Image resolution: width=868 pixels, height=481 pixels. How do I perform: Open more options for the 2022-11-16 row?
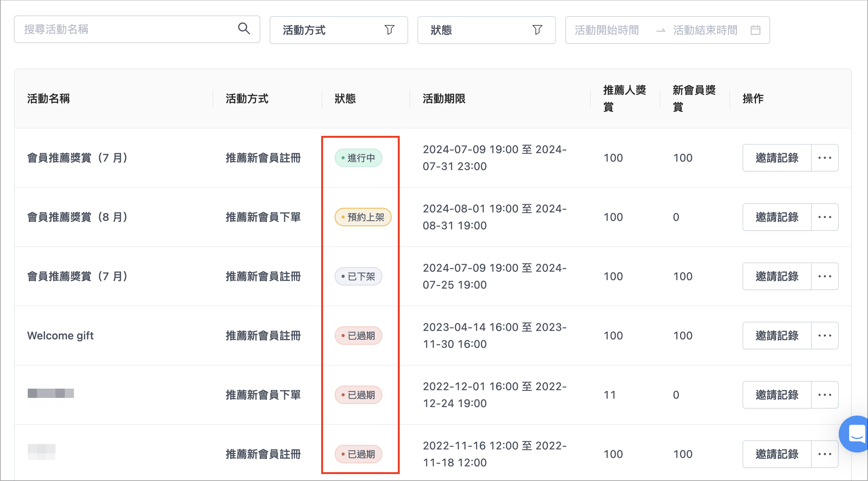coord(825,454)
